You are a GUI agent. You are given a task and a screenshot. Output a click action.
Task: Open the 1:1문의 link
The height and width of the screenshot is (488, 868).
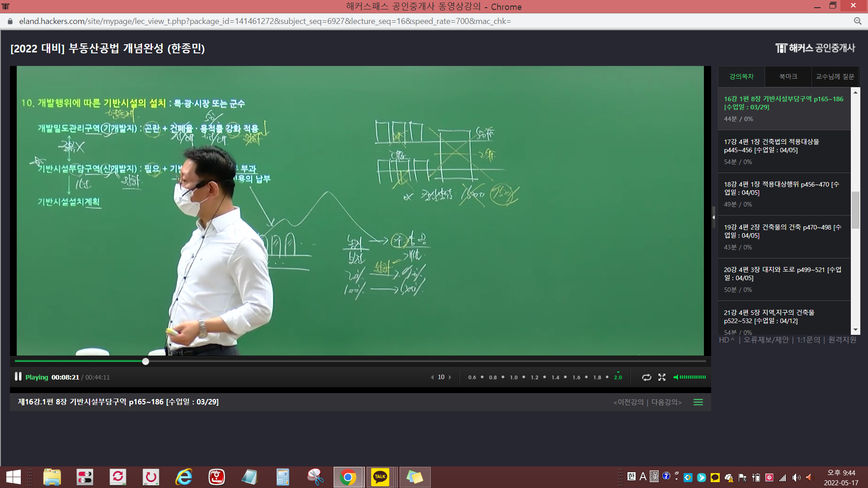808,340
